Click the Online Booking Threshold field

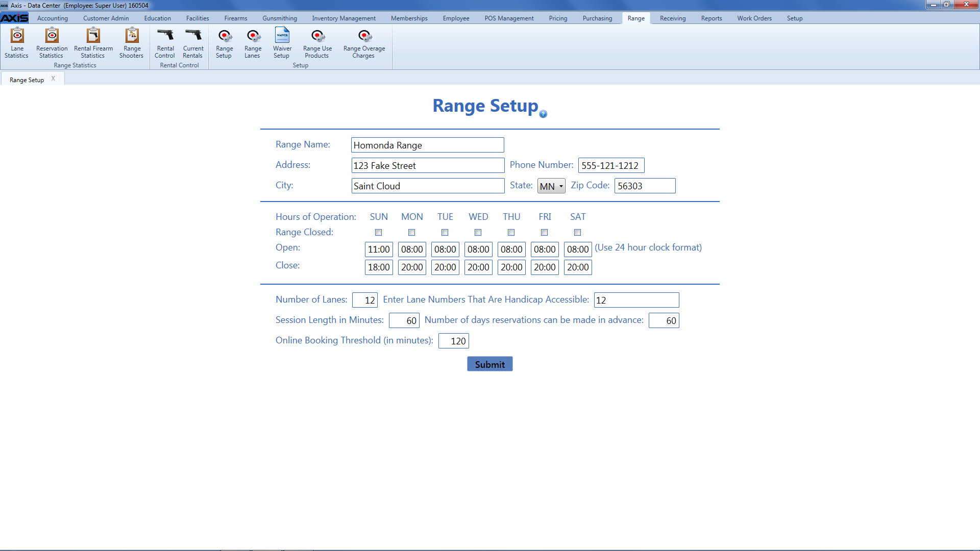click(x=454, y=341)
